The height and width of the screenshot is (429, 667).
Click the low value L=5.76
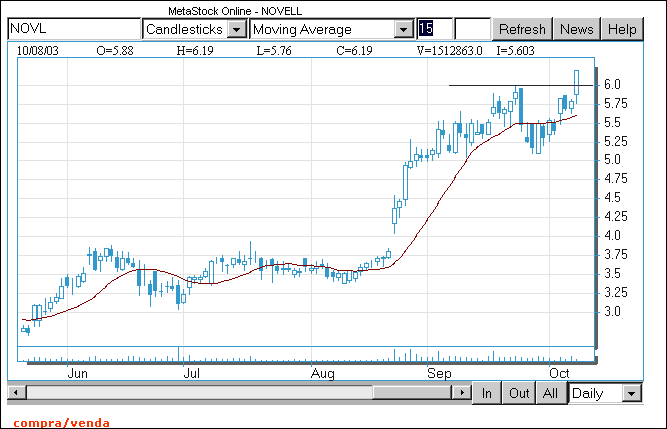click(274, 51)
